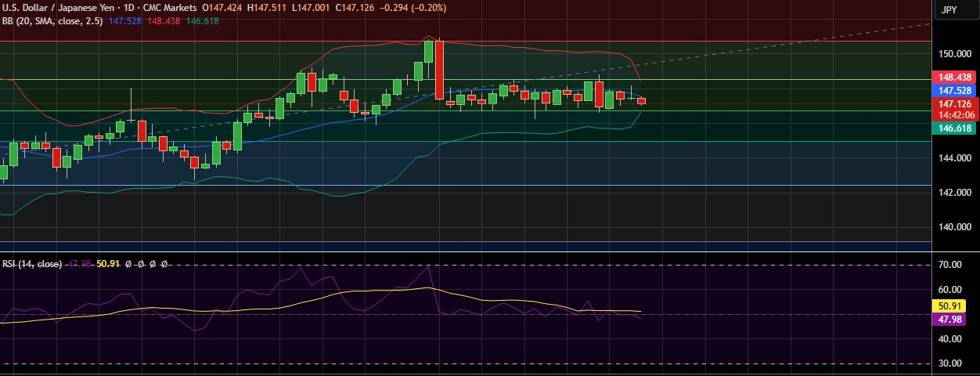Viewport: 980px width, 376px height.
Task: Select the red 148.438 price axis label
Action: coord(955,78)
